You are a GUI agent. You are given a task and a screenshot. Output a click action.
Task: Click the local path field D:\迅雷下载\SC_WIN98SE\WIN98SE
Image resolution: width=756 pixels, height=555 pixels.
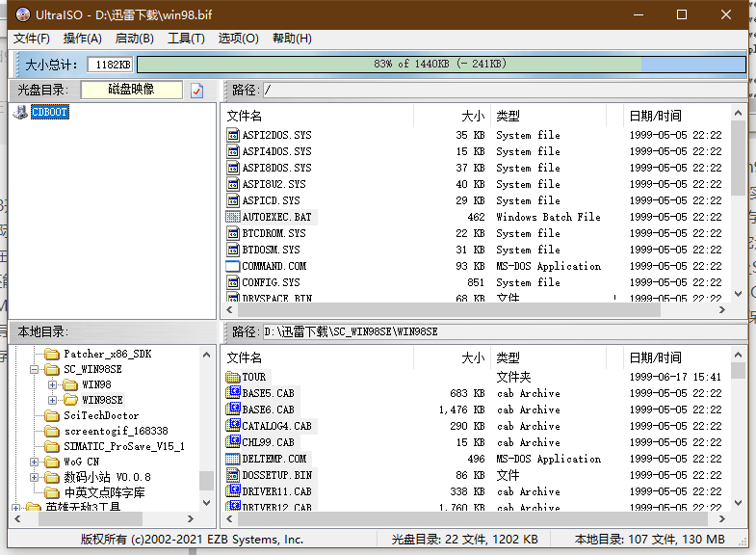tap(505, 331)
